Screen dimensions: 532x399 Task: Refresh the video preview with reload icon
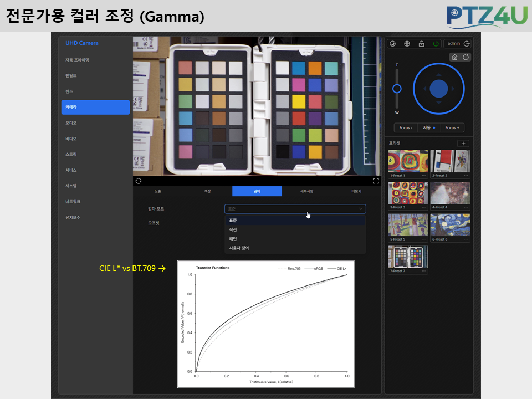point(139,181)
